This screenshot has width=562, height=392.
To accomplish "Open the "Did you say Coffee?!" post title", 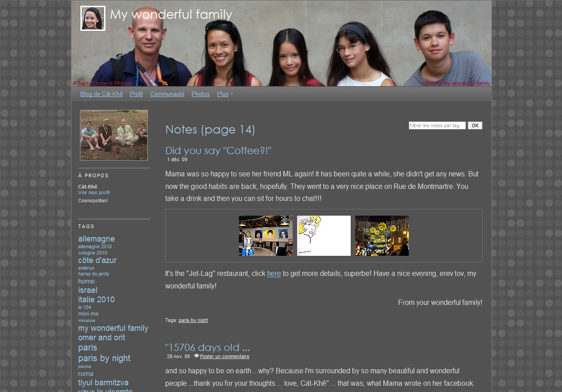I will point(218,150).
